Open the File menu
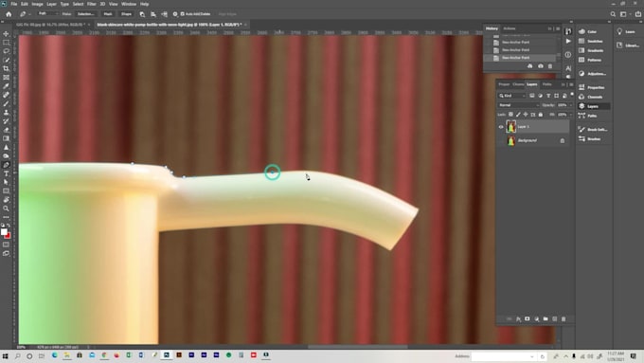The width and height of the screenshot is (644, 363). tap(14, 4)
